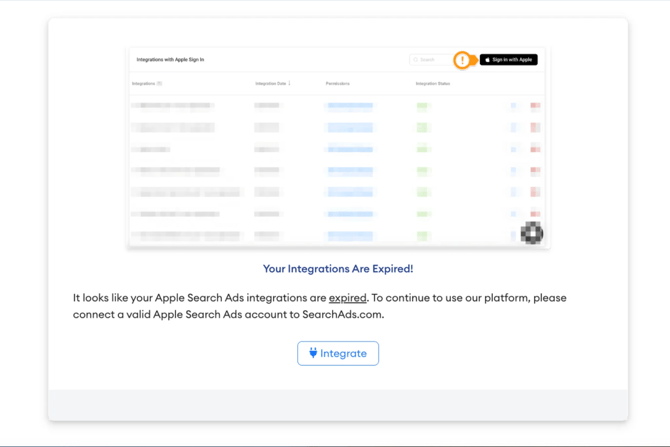Sort by the Integration Date column arrow

[x=290, y=84]
